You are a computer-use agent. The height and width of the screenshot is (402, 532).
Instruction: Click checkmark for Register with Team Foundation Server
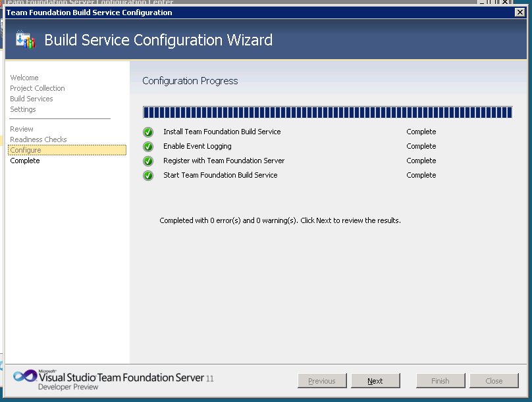[148, 161]
